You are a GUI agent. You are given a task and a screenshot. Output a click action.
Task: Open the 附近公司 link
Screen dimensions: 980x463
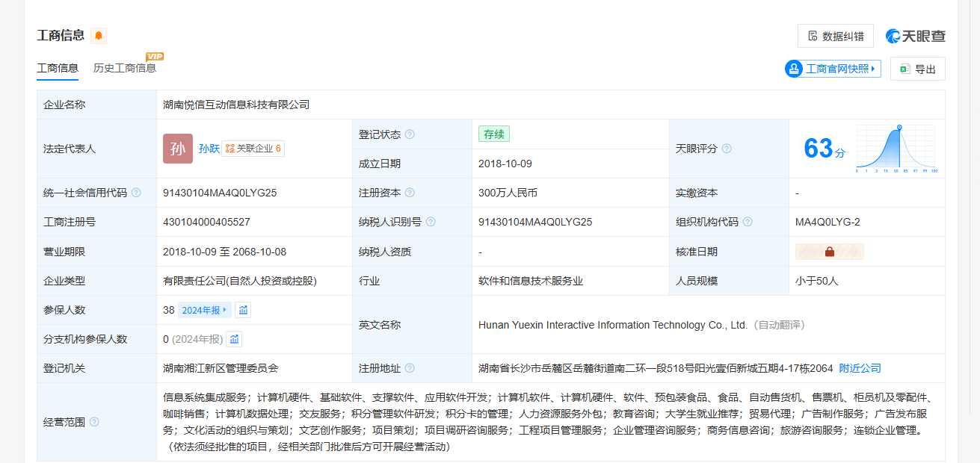860,368
